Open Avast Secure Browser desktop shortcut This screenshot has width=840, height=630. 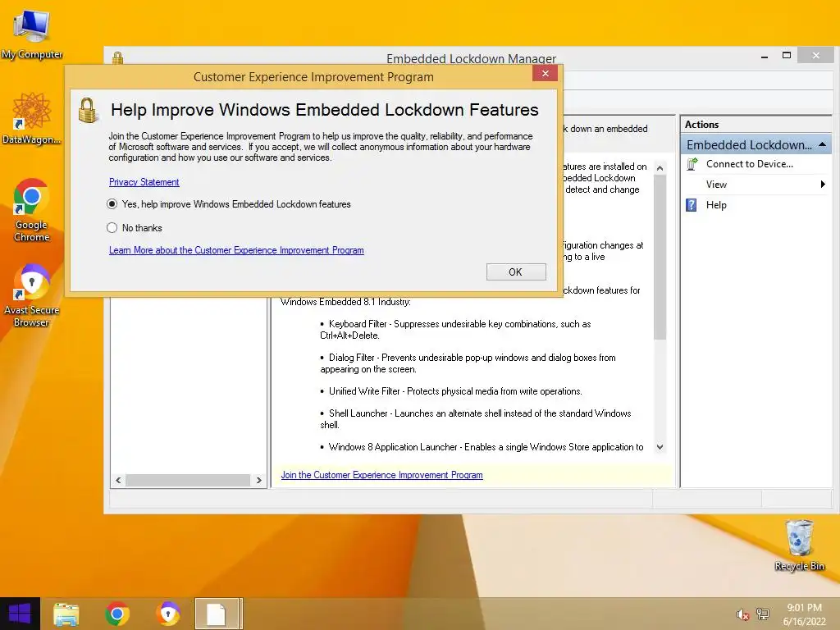[x=32, y=295]
